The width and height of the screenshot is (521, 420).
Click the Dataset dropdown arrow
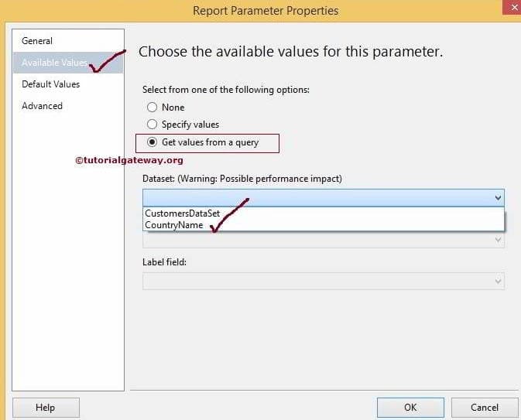pyautogui.click(x=497, y=198)
